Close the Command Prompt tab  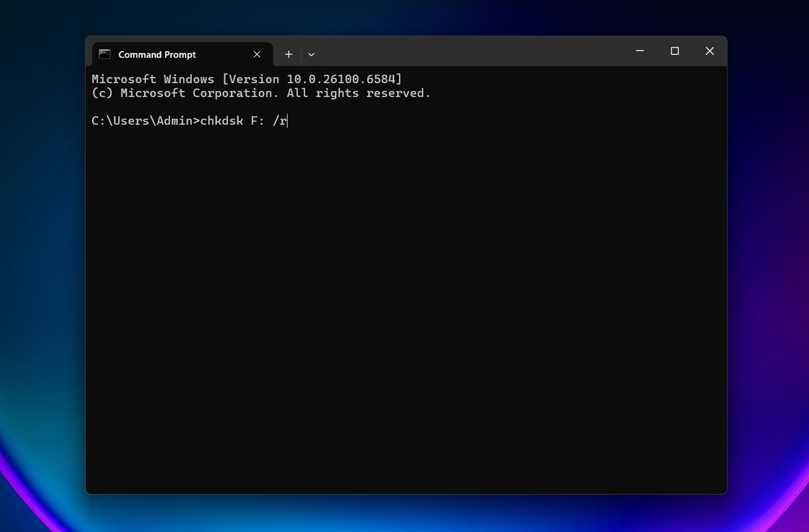[x=257, y=55]
